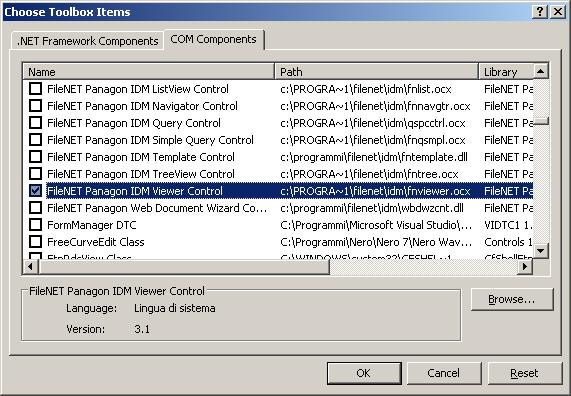
Task: Click the VIDTC1 library cell
Action: pyautogui.click(x=508, y=225)
